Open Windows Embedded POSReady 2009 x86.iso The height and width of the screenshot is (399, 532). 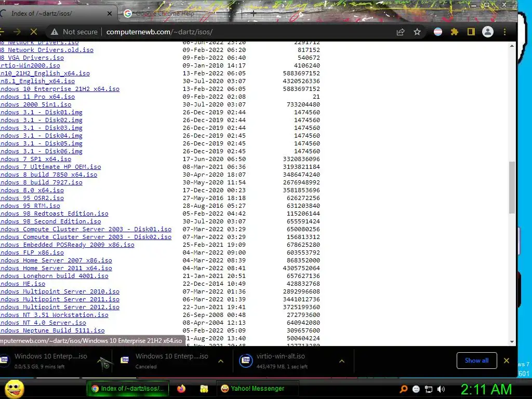[67, 245]
